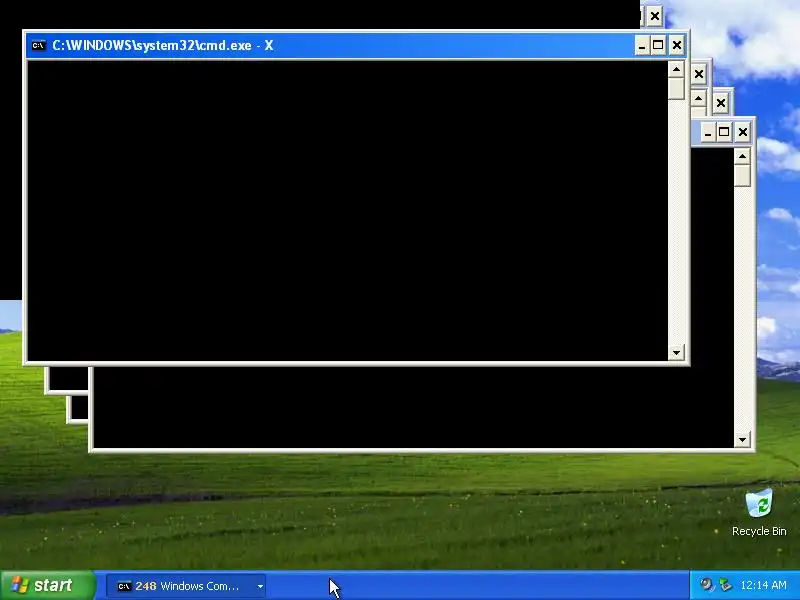800x600 pixels.
Task: Click the scroll up arrow in the front cmd window
Action: coord(676,69)
